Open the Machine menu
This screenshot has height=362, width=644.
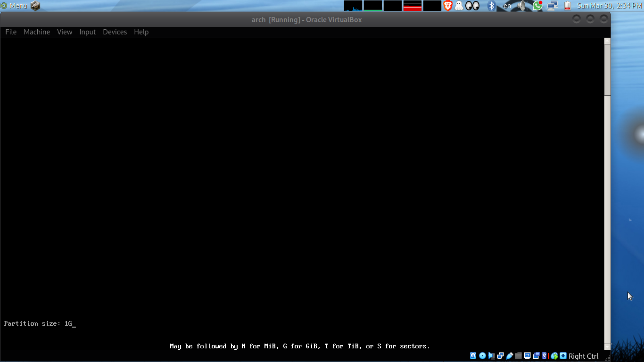37,32
